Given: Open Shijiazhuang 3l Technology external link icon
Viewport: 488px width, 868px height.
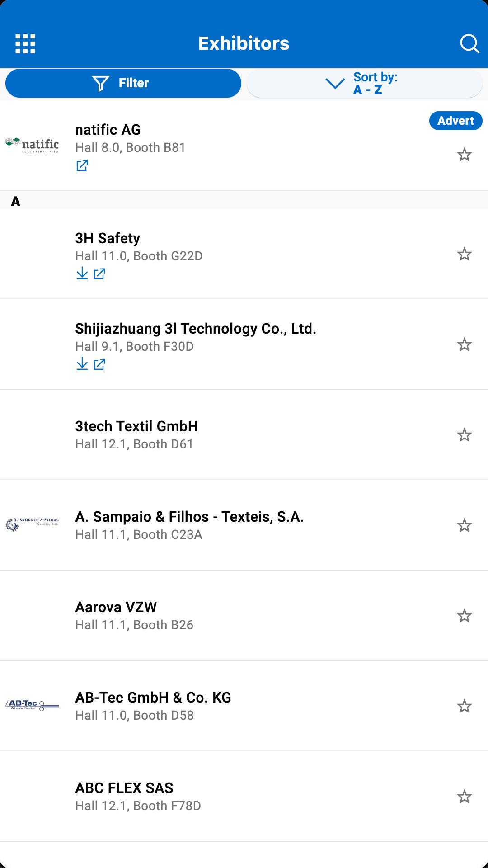Looking at the screenshot, I should tap(99, 364).
